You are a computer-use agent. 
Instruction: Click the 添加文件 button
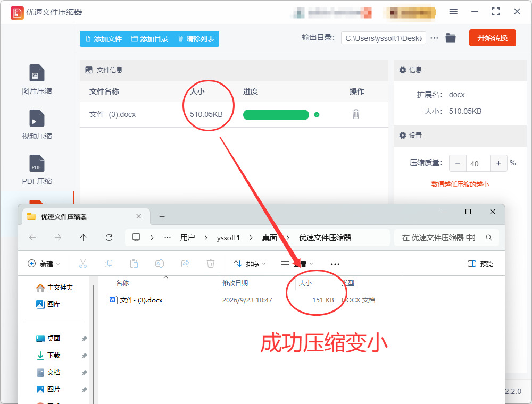[104, 39]
